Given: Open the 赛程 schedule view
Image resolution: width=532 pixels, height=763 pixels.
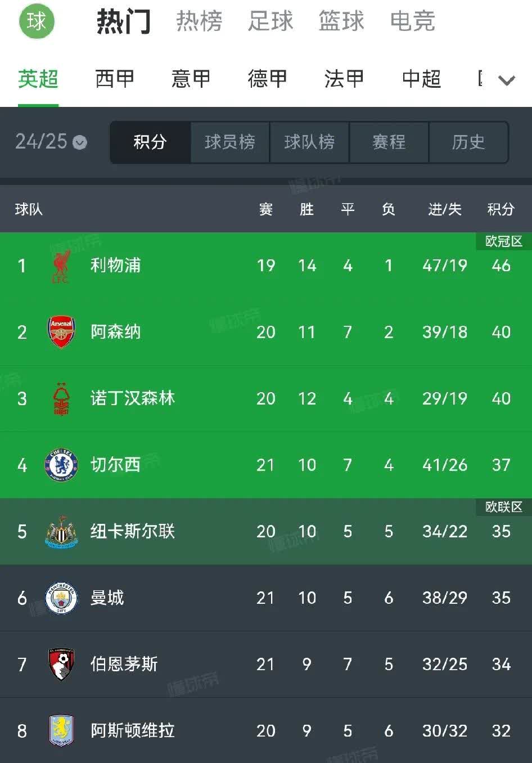Looking at the screenshot, I should coord(389,142).
